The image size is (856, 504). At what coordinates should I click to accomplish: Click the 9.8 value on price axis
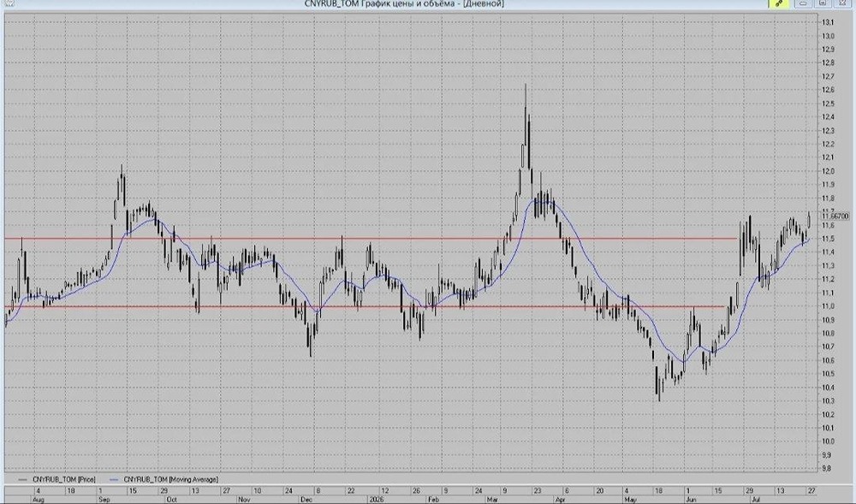[828, 468]
